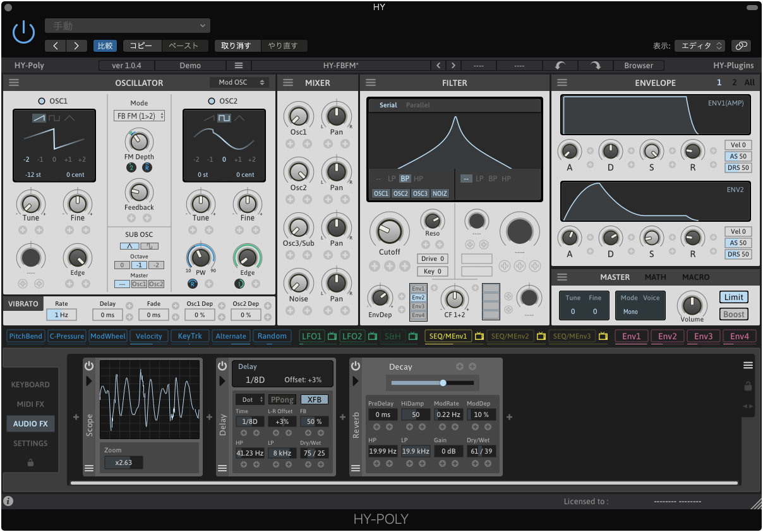Click the undo arrow in preset bar
The width and height of the screenshot is (763, 532).
pos(560,66)
